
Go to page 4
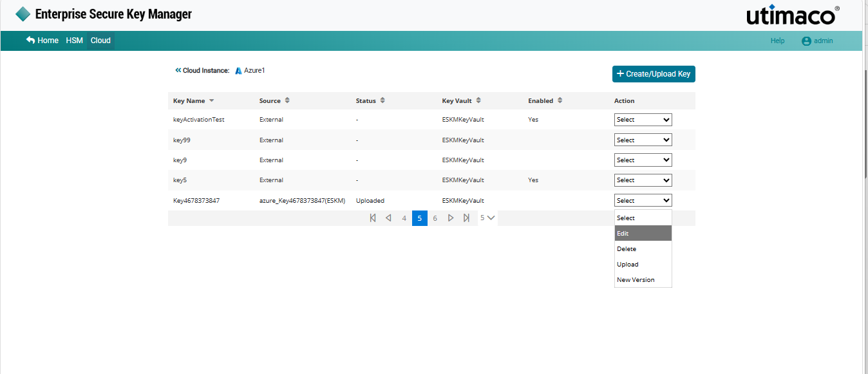tap(404, 218)
